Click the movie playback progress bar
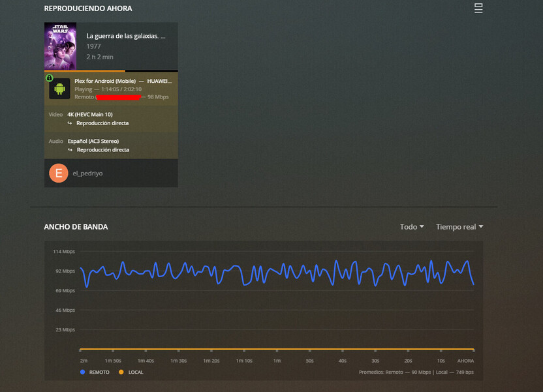The width and height of the screenshot is (543, 392). [111, 71]
